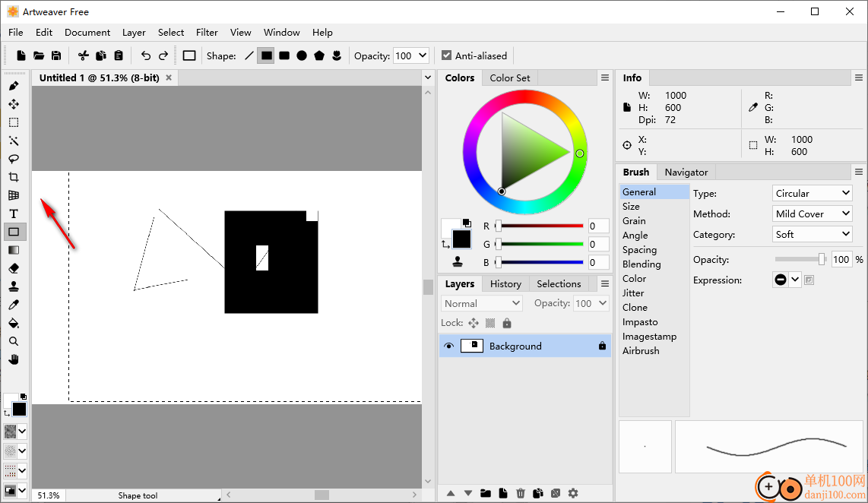Click the Copy icon in the toolbar

pos(101,55)
